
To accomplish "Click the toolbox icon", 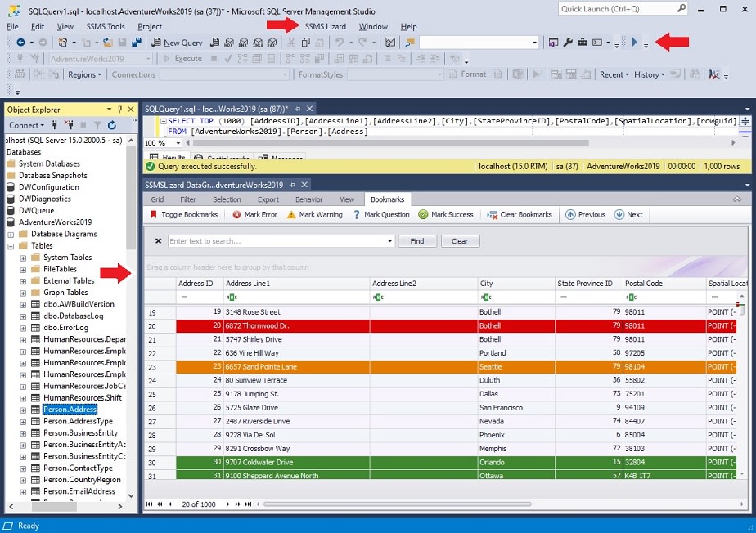I will tap(583, 43).
